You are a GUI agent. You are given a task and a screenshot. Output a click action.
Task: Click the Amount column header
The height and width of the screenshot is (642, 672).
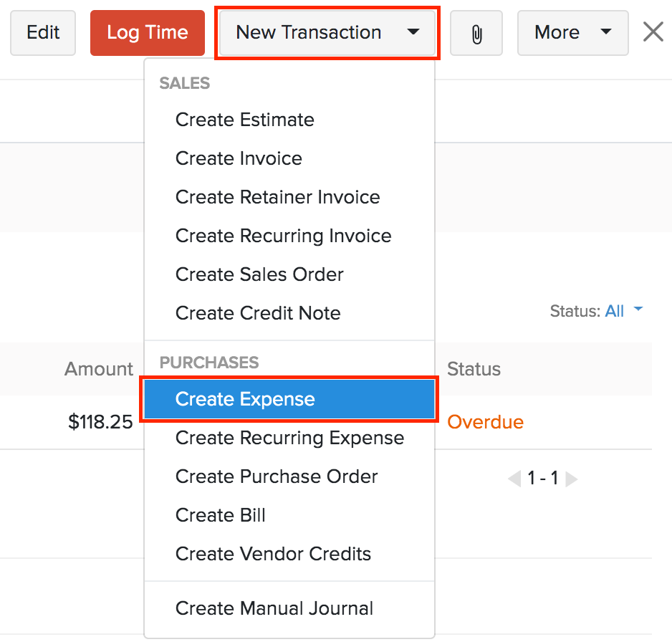coord(98,369)
